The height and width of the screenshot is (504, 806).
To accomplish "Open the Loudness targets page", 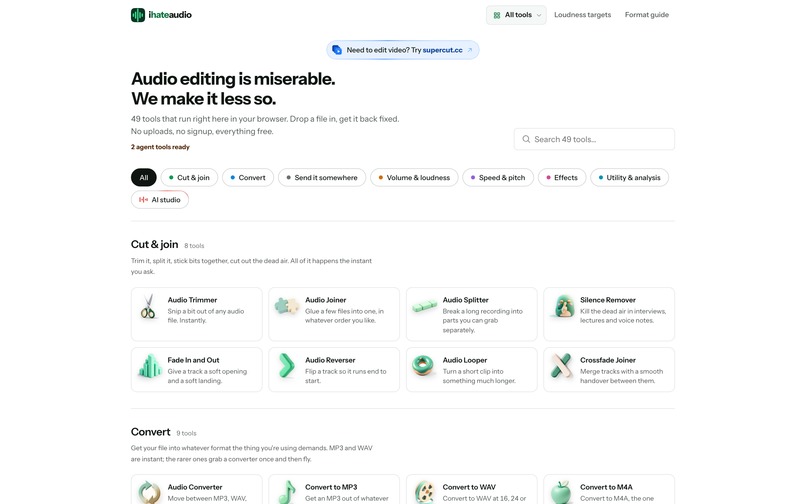I will [x=582, y=15].
